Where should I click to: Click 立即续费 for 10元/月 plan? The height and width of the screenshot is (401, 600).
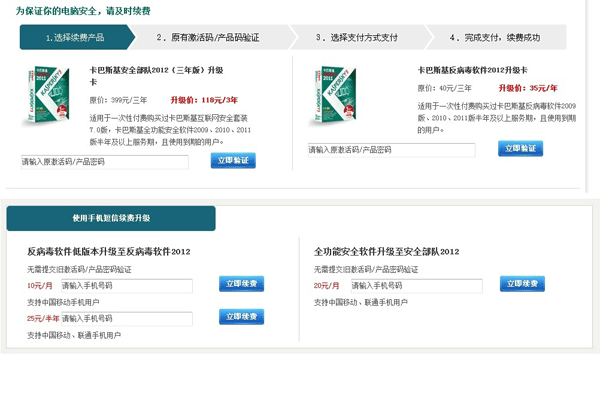click(241, 284)
